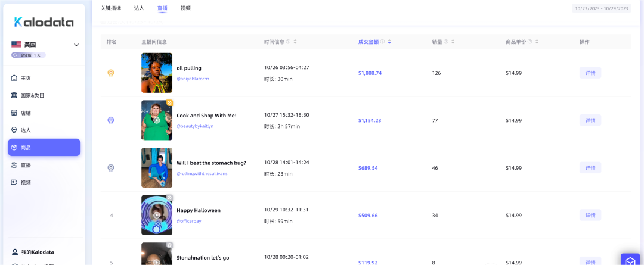Select the 直播 livestream icon in sidebar
The width and height of the screenshot is (644, 265).
(14, 165)
